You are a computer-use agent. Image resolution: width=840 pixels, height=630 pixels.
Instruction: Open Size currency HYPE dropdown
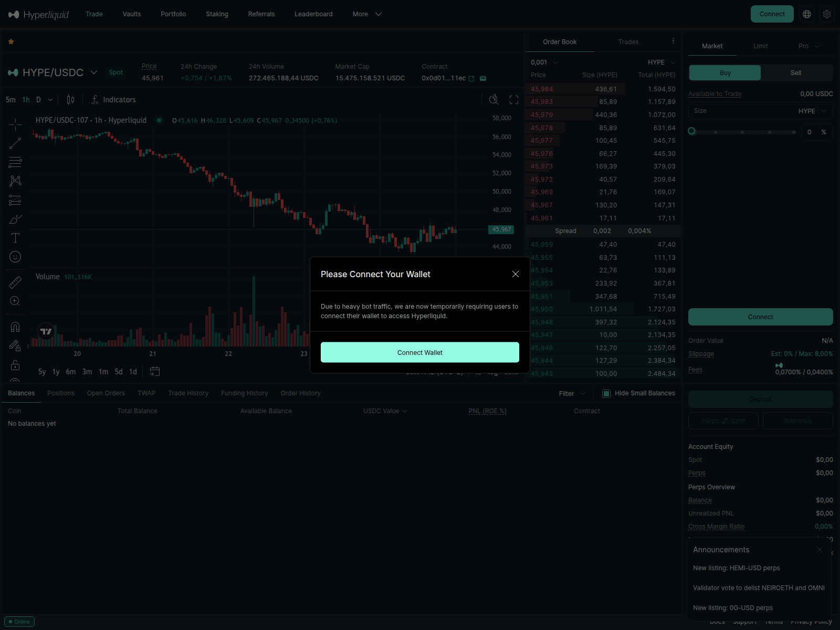coord(813,111)
